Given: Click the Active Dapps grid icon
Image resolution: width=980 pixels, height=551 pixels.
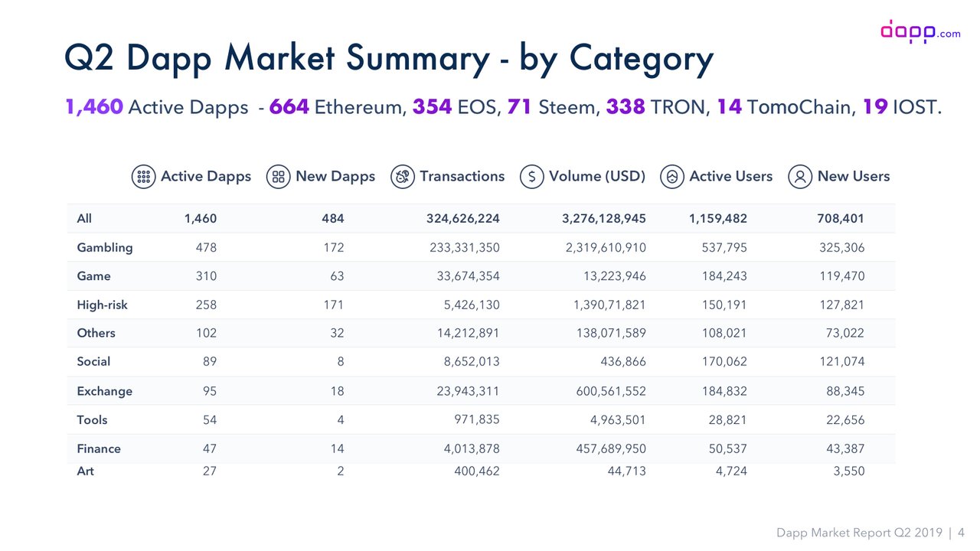Looking at the screenshot, I should point(143,177).
